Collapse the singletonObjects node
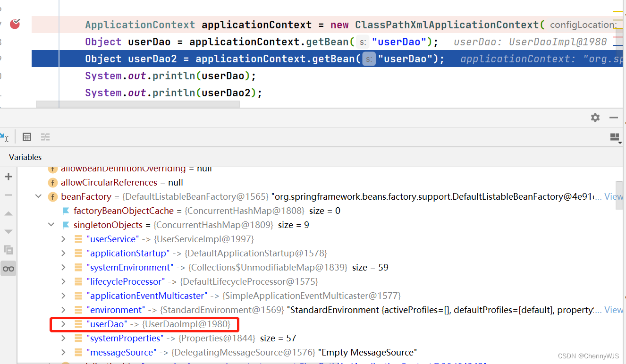The image size is (626, 364). 51,225
